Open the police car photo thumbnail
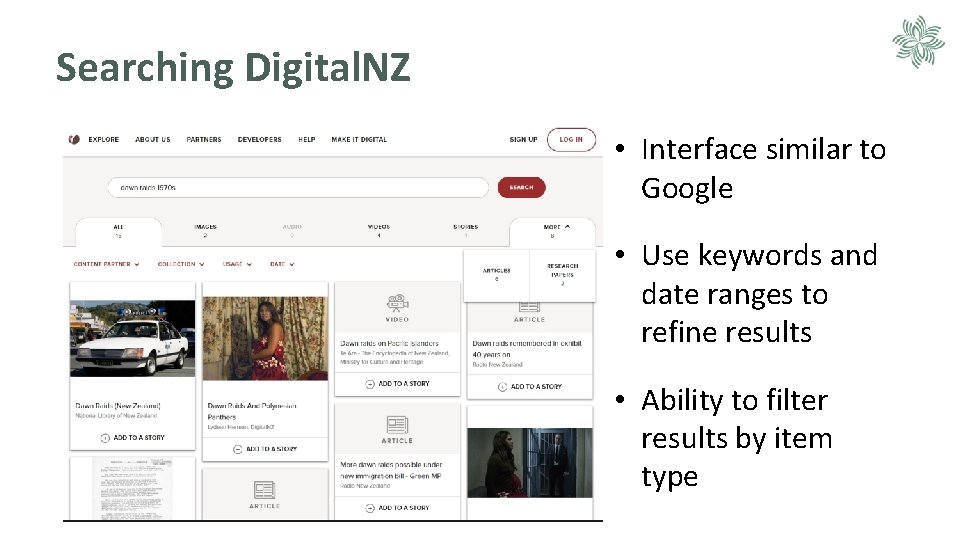 click(132, 338)
